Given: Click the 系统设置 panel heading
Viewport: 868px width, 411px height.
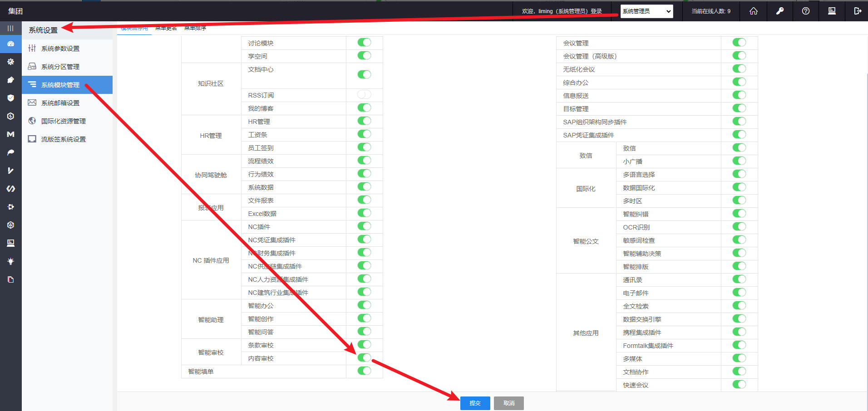Looking at the screenshot, I should [43, 30].
